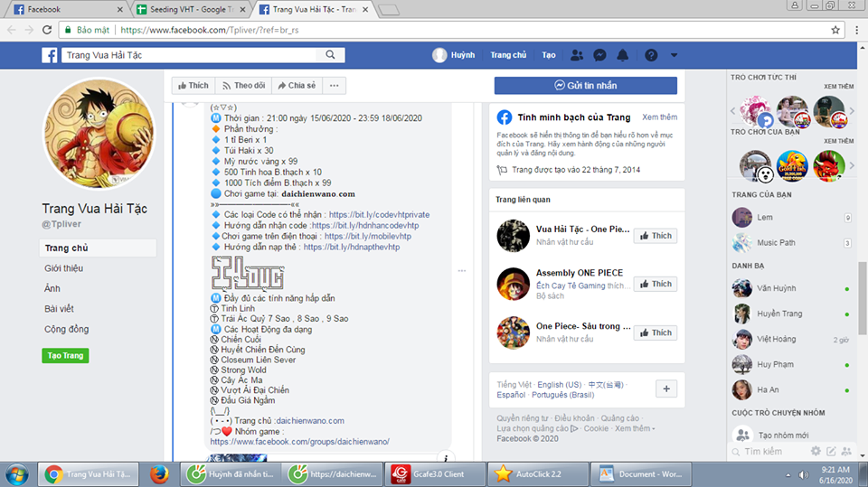Open AutoClick 2.2 from the taskbar
This screenshot has width=868, height=487.
538,474
